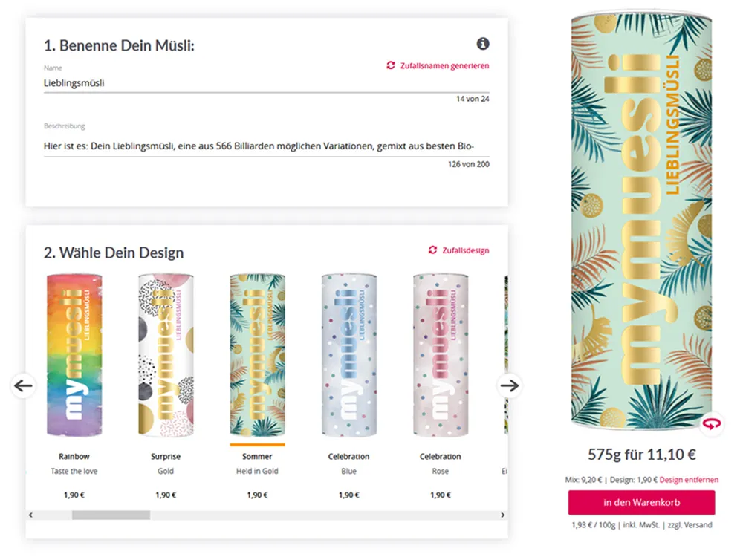743x560 pixels.
Task: Select the Surprise Gold design
Action: pos(165,356)
